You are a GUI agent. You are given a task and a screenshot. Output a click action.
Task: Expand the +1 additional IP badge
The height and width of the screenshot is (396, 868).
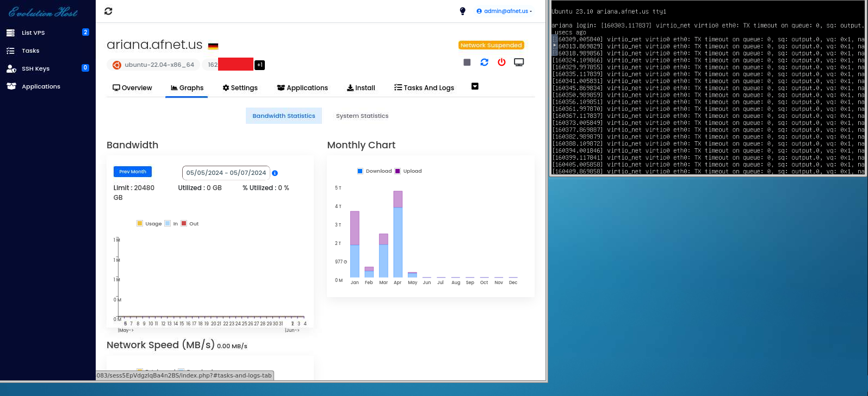pyautogui.click(x=259, y=65)
